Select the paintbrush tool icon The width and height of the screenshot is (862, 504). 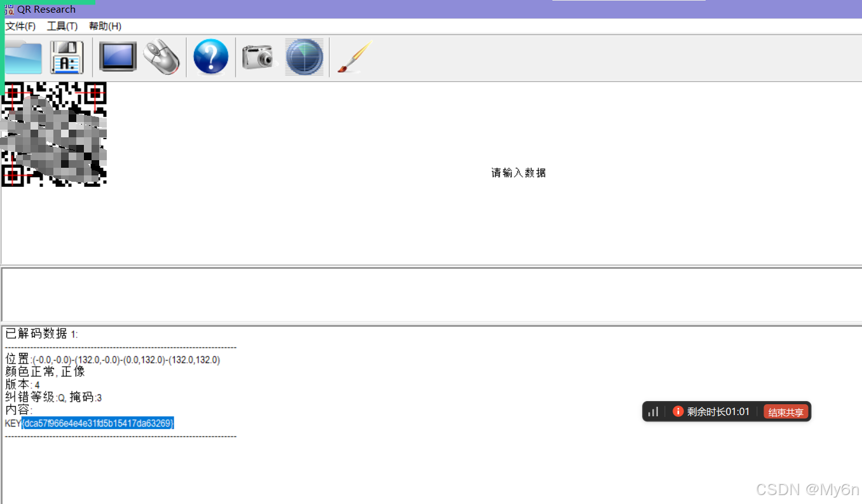click(355, 57)
